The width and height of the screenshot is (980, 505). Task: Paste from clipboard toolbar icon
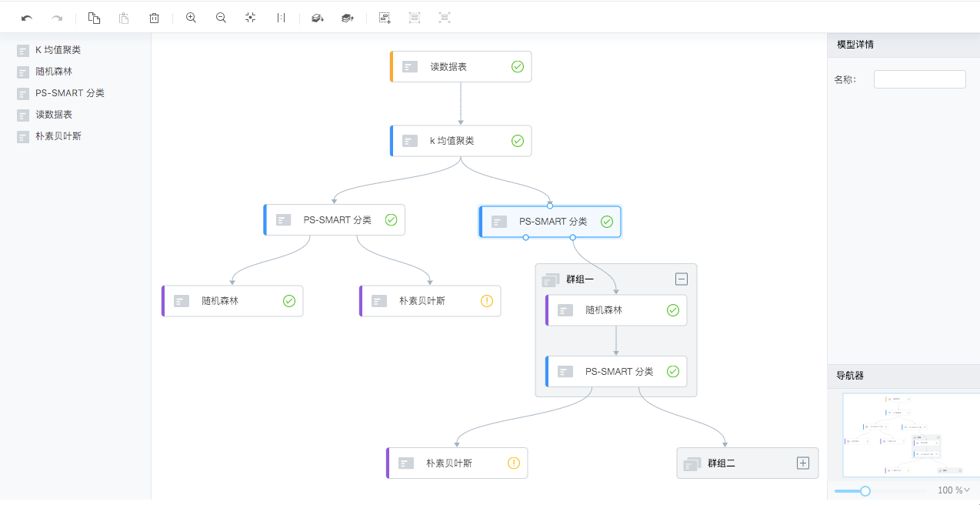(x=124, y=18)
